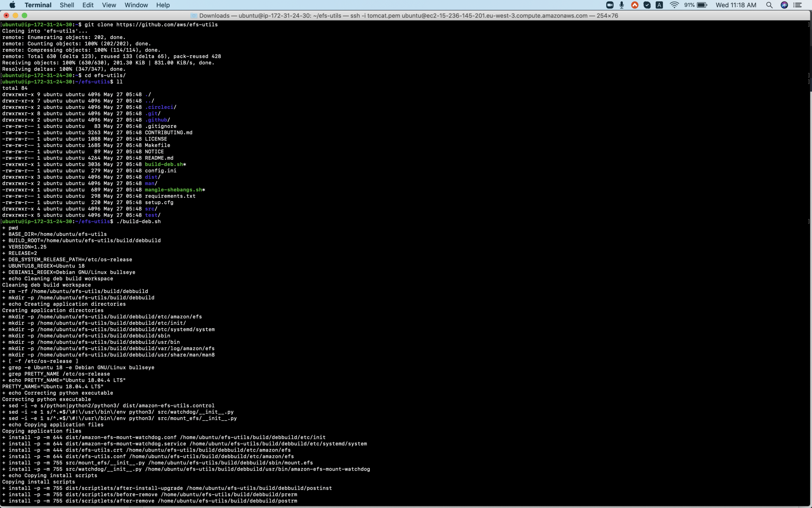Open the Help menu
Image resolution: width=812 pixels, height=508 pixels.
pos(163,5)
